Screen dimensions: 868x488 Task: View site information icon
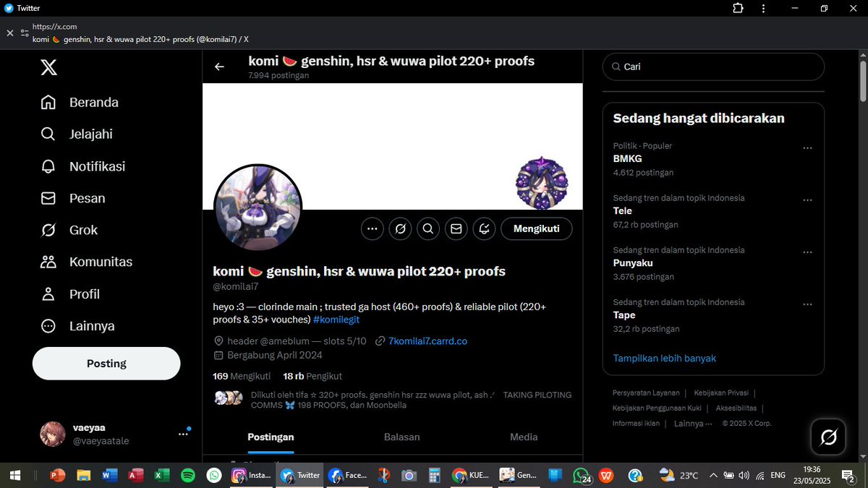(x=25, y=33)
